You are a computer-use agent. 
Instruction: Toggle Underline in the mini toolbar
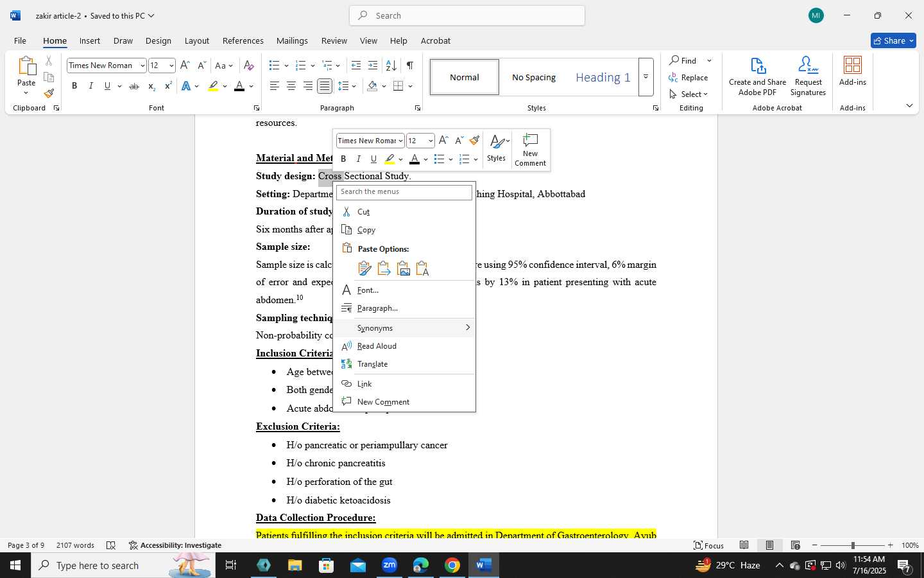(373, 159)
